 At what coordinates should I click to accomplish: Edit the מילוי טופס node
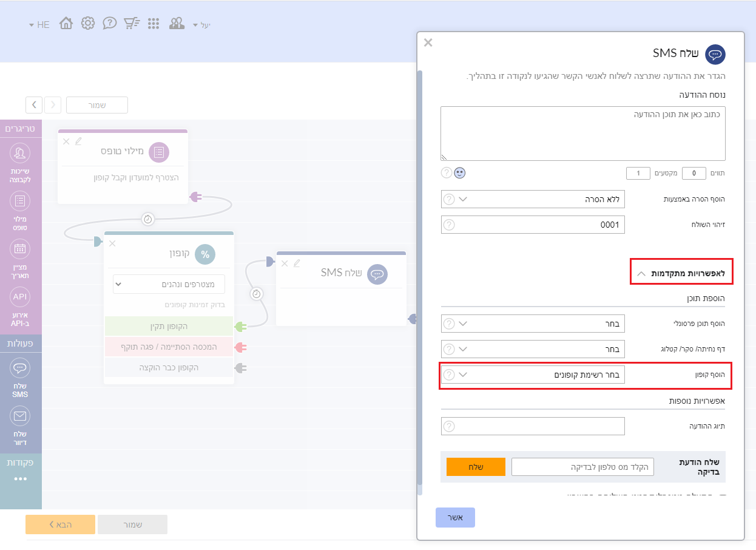coord(78,141)
